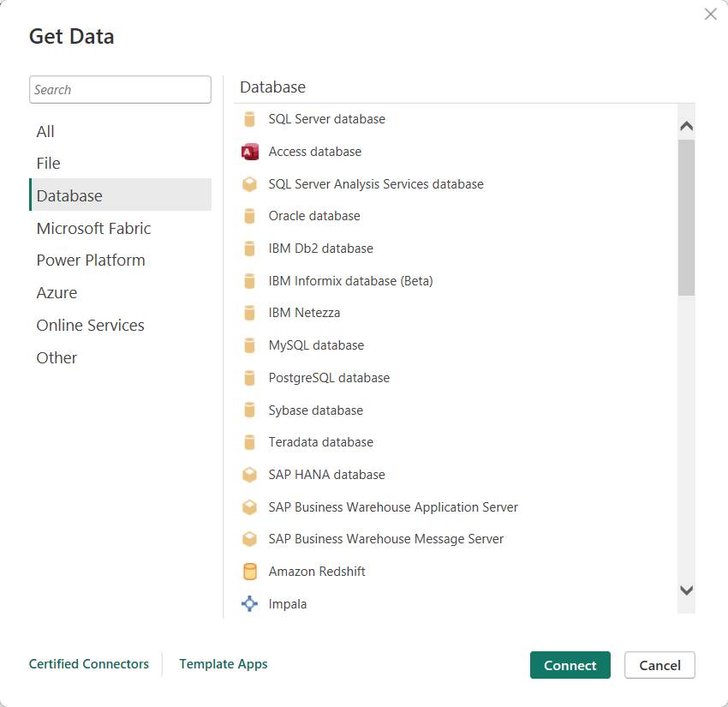This screenshot has height=707, width=728.
Task: Highlight 'SAP HANA database' text
Action: 327,475
